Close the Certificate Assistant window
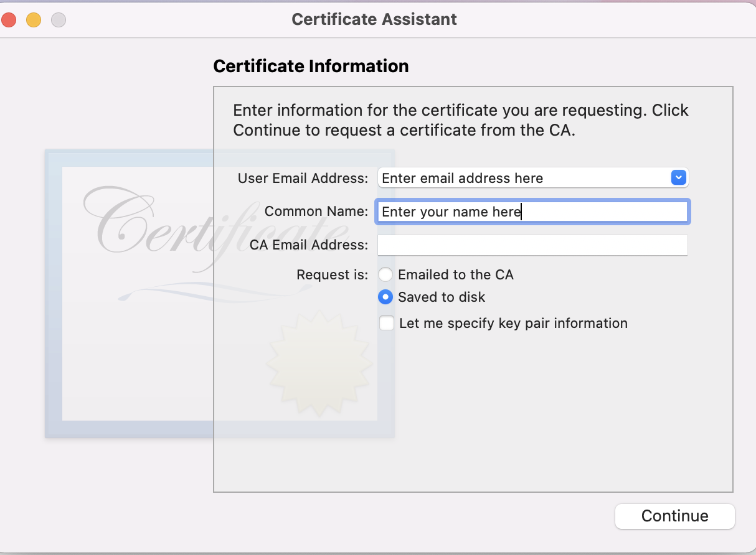 [9, 20]
